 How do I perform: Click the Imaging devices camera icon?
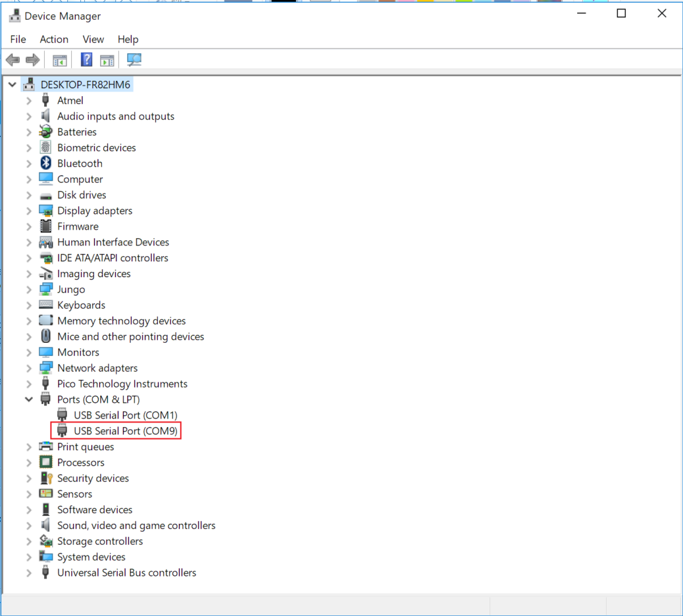(45, 273)
